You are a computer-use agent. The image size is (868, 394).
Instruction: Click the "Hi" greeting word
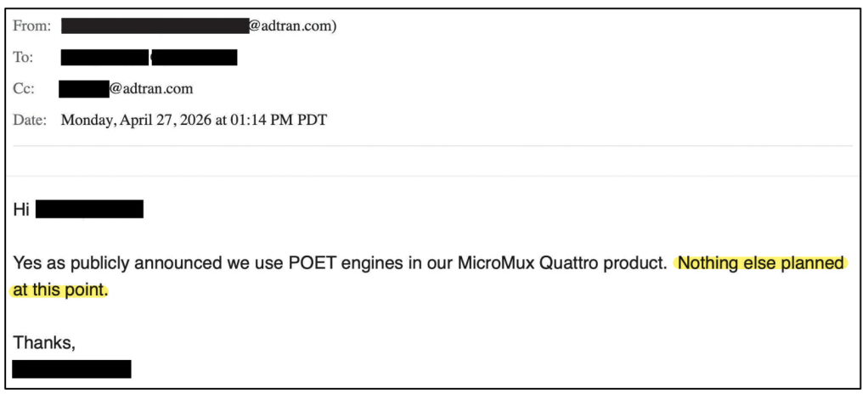coord(20,210)
